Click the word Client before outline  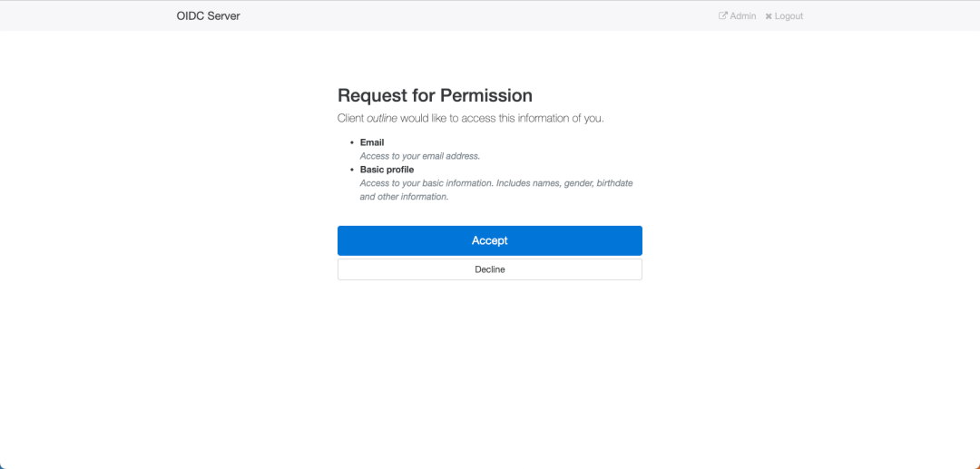[350, 118]
